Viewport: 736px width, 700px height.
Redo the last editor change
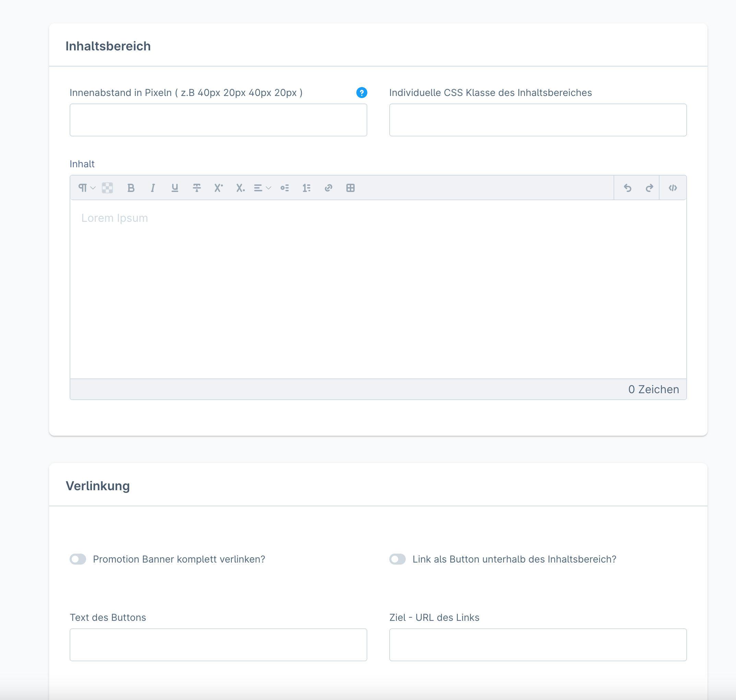650,188
